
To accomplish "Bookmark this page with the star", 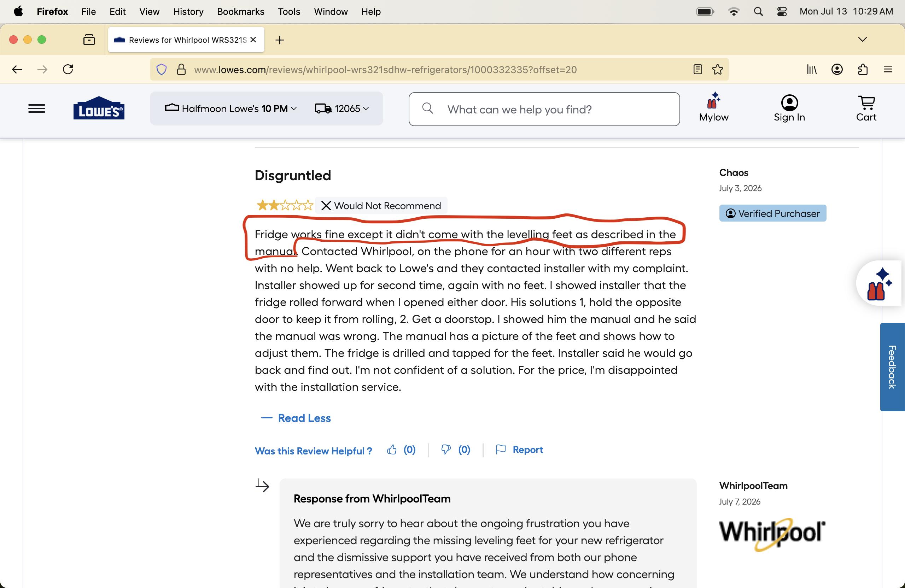I will coord(717,70).
